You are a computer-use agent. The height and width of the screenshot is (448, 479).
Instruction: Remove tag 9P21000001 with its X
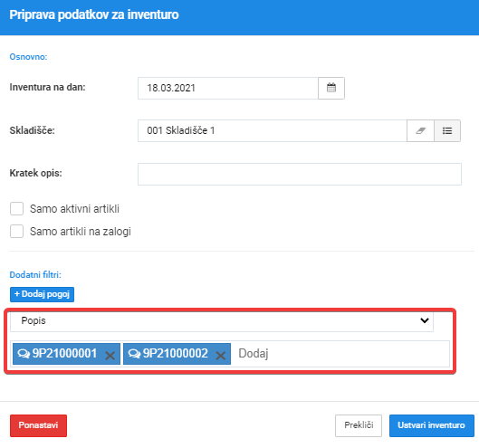click(x=110, y=355)
